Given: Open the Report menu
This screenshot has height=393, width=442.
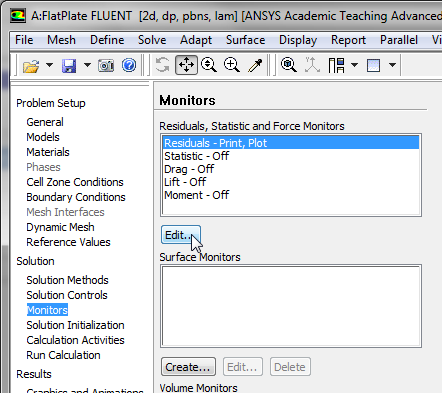Looking at the screenshot, I should [348, 40].
